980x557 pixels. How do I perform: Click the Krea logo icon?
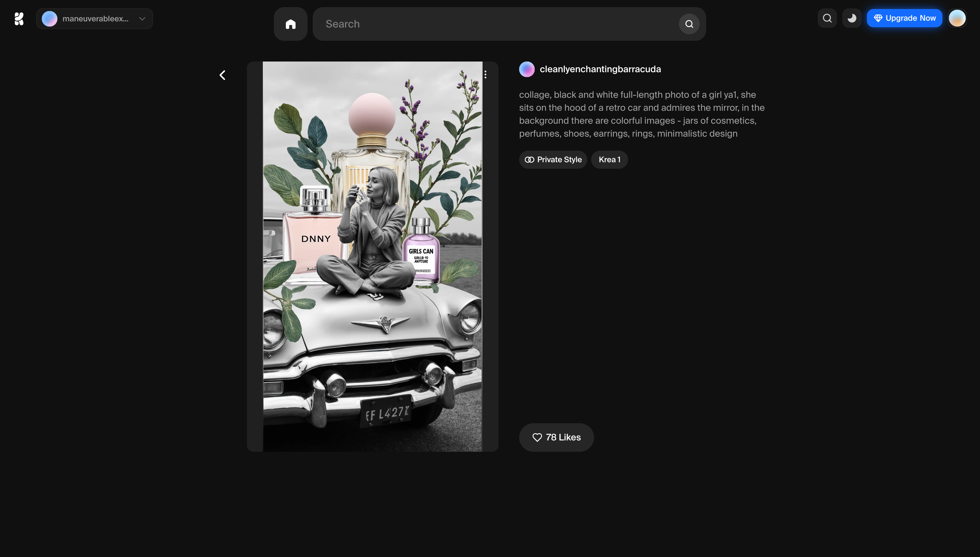[19, 19]
